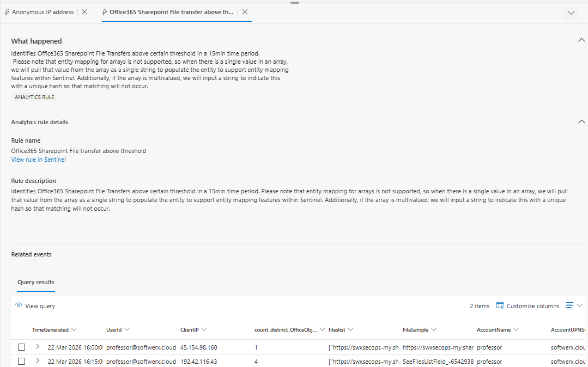Check the row with IP 45.154.98.160
The width and height of the screenshot is (588, 367).
21,347
